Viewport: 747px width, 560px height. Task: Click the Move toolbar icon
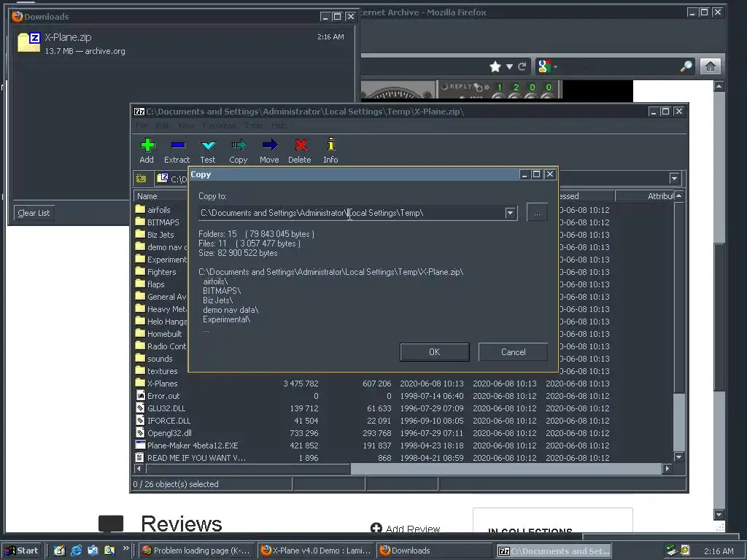pyautogui.click(x=270, y=145)
